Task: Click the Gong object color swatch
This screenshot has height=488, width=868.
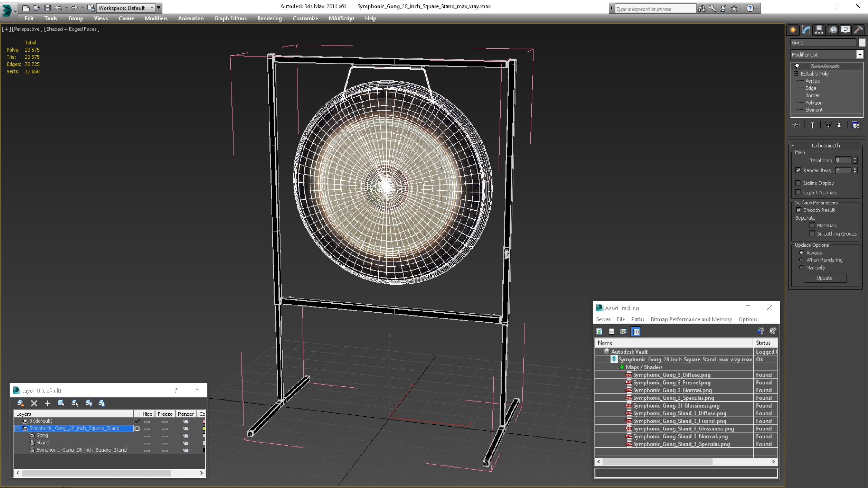Action: coord(862,42)
